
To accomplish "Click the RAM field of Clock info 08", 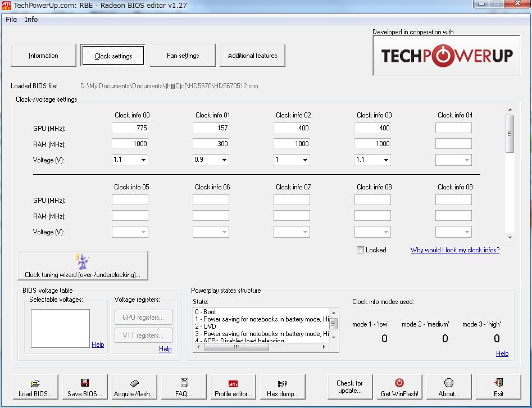I will click(372, 216).
